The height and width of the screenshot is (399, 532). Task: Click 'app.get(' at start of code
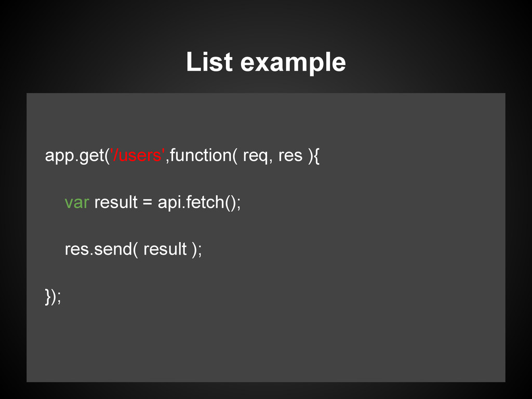[77, 156]
